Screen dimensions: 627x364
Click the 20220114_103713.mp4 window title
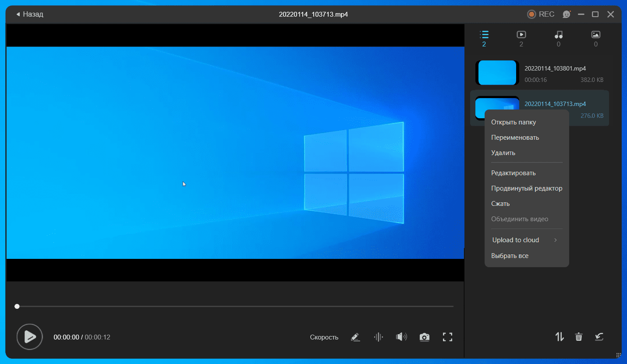(x=313, y=14)
